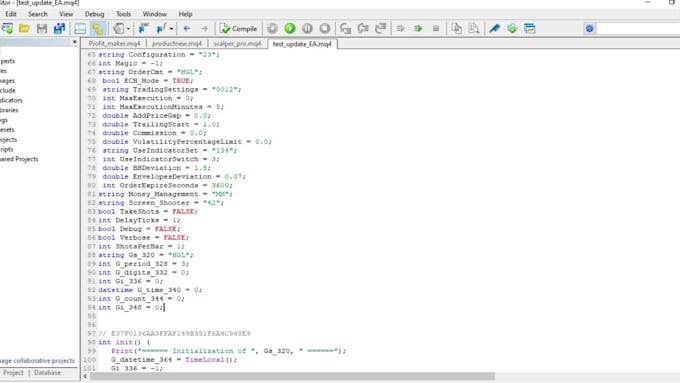Screen dimensions: 680x383
Task: Click the horizontal scrollbar in code editor
Action: [292, 376]
